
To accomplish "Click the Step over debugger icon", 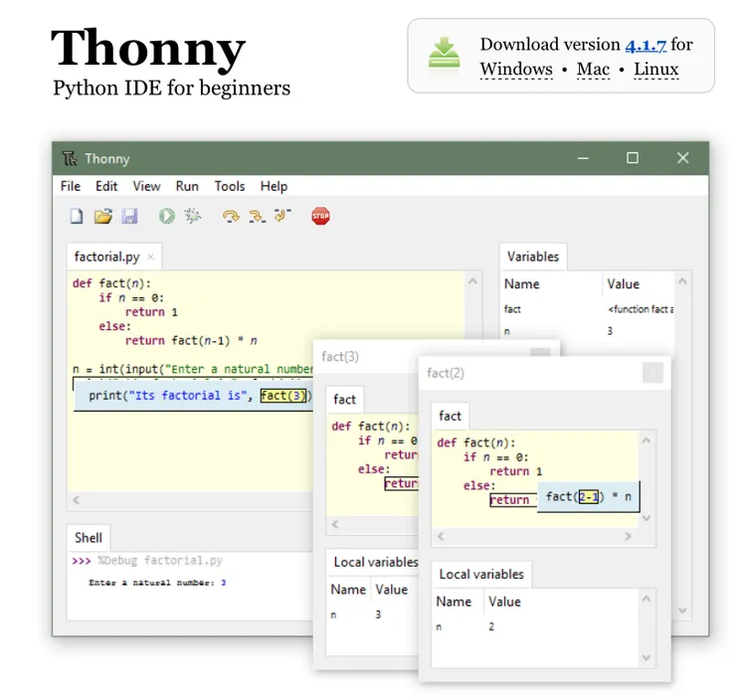I will pos(231,217).
